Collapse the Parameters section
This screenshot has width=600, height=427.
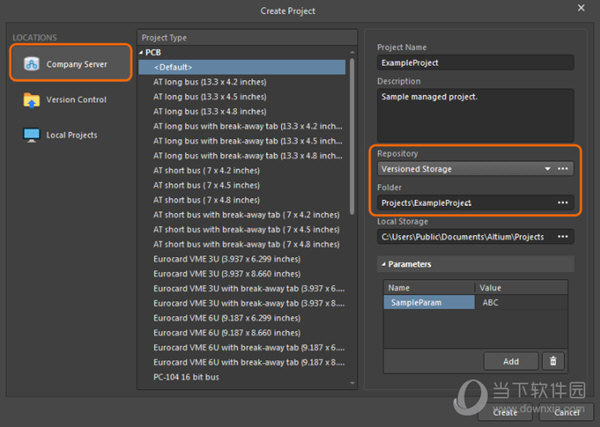(383, 264)
